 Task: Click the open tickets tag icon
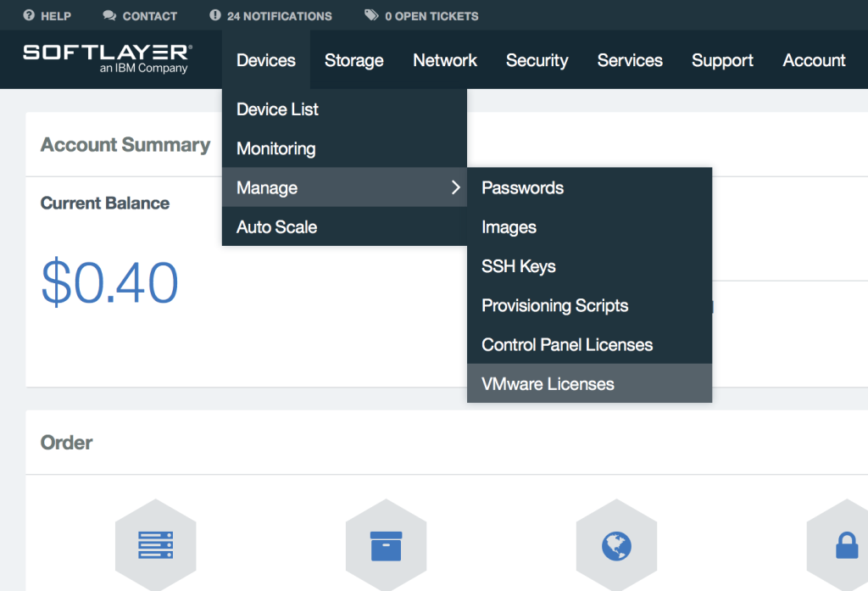click(371, 15)
